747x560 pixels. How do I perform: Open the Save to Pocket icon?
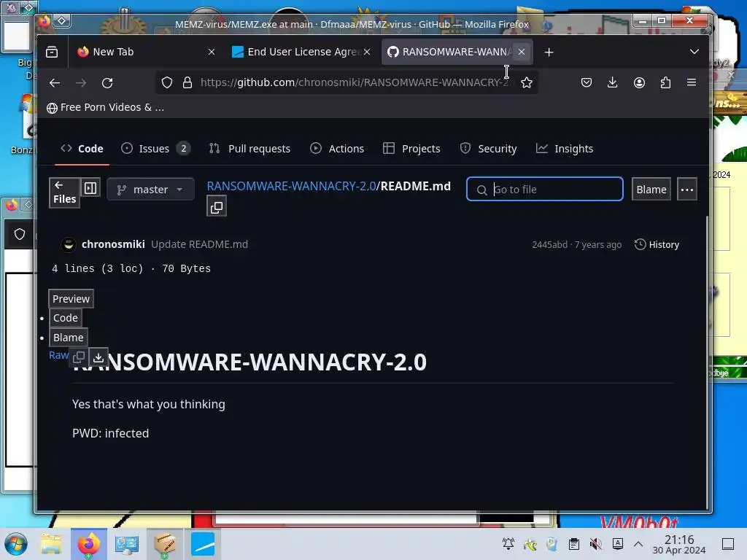coord(587,82)
